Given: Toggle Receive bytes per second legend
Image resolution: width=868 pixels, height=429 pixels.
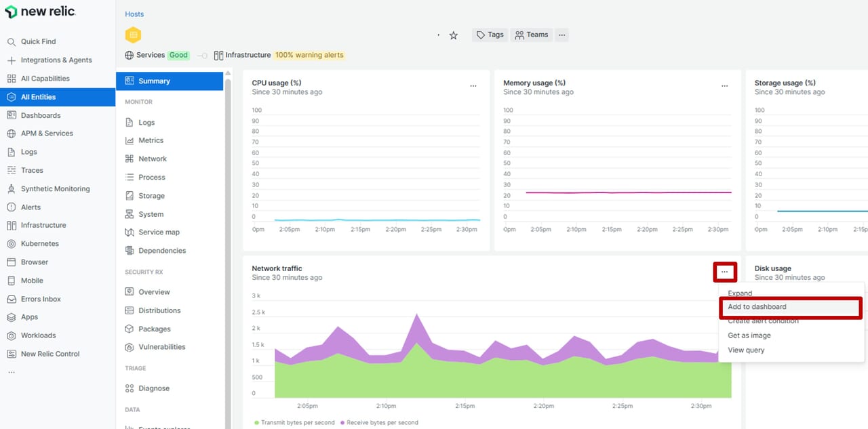Looking at the screenshot, I should 379,423.
